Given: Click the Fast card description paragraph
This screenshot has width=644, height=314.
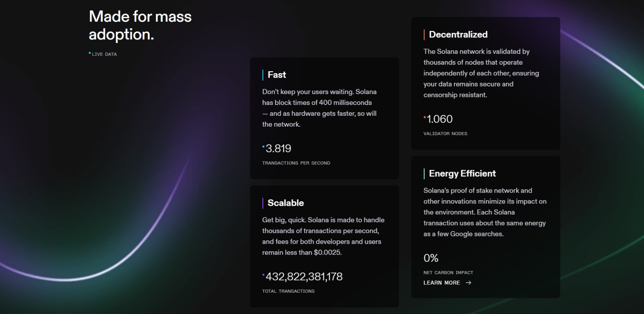Looking at the screenshot, I should [320, 108].
